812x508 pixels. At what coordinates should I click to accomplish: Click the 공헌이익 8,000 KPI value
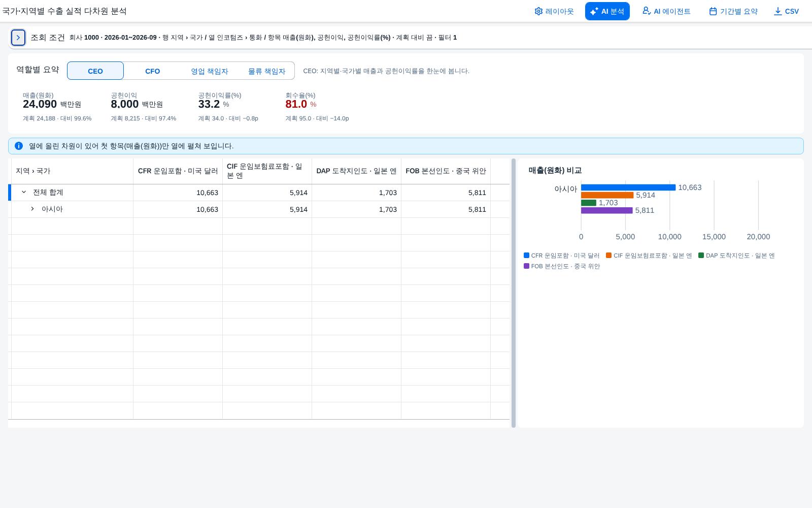pyautogui.click(x=125, y=104)
